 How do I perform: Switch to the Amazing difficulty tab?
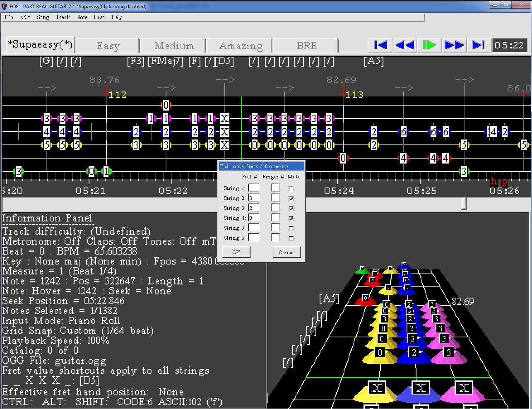241,46
